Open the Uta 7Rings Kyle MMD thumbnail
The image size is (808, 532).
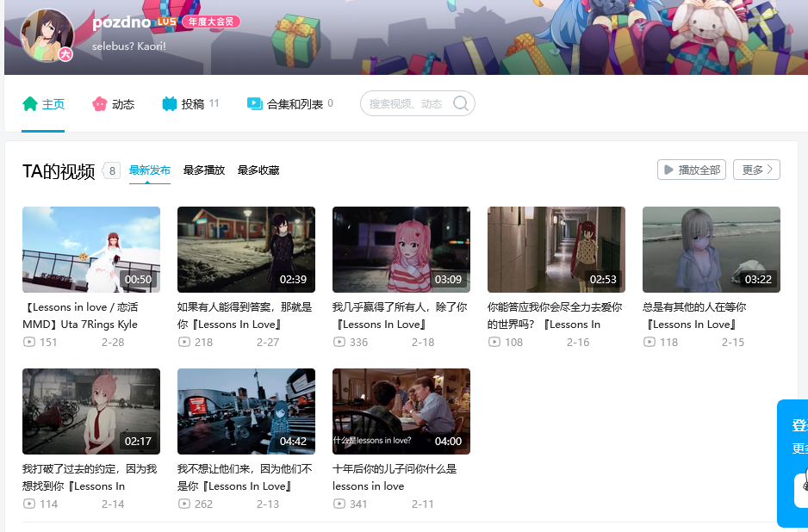pyautogui.click(x=91, y=250)
